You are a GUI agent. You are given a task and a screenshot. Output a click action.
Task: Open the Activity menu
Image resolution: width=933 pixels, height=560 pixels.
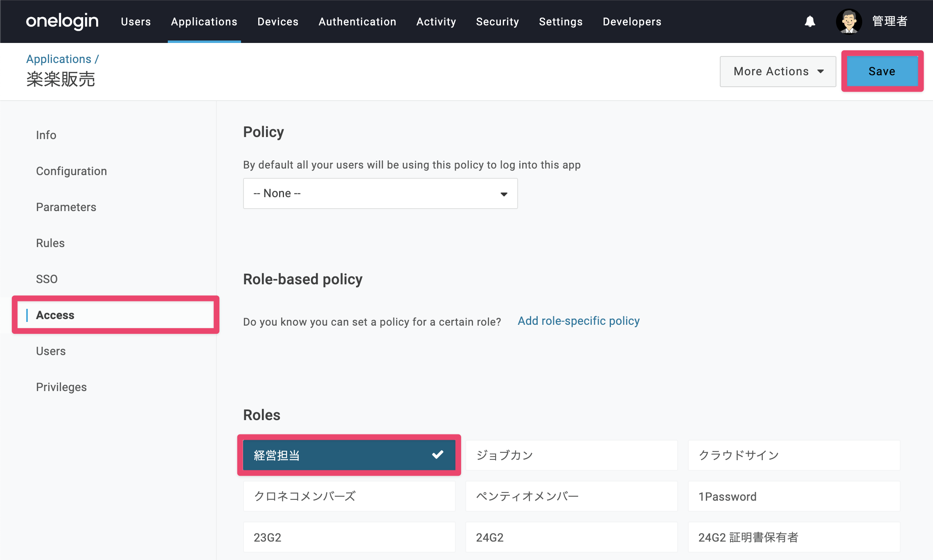436,21
